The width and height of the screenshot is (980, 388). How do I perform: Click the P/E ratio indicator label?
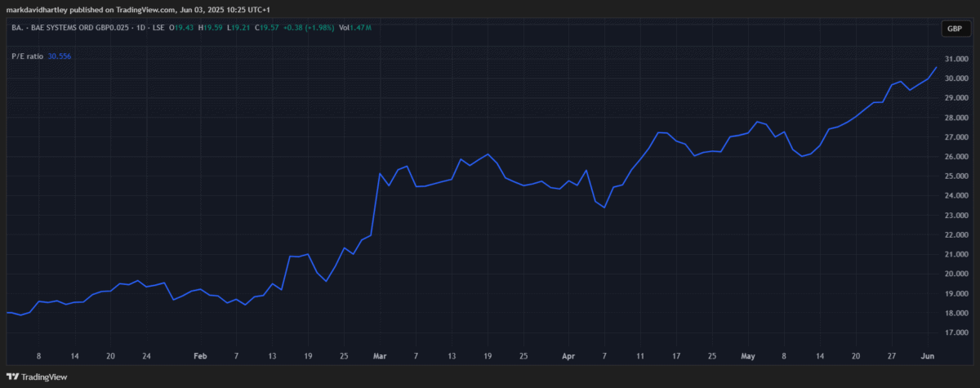(27, 56)
